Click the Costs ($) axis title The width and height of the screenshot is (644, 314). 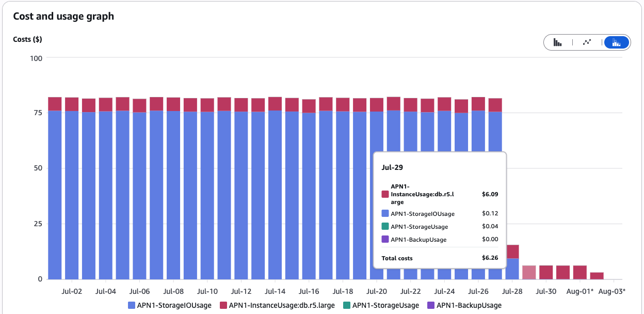[x=27, y=39]
